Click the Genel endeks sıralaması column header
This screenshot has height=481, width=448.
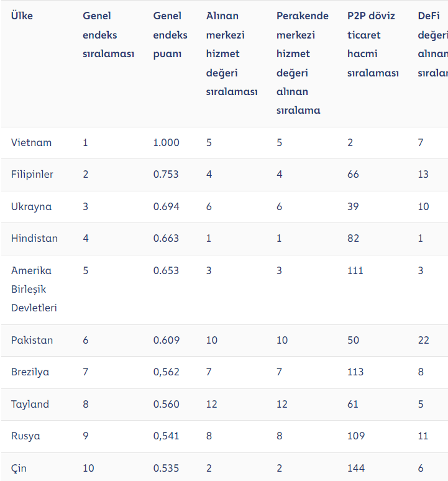coord(108,35)
